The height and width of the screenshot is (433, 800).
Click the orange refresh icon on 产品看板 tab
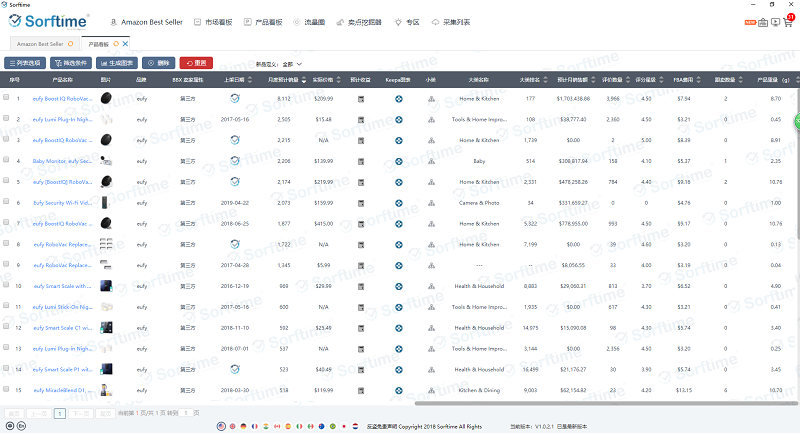(x=116, y=44)
